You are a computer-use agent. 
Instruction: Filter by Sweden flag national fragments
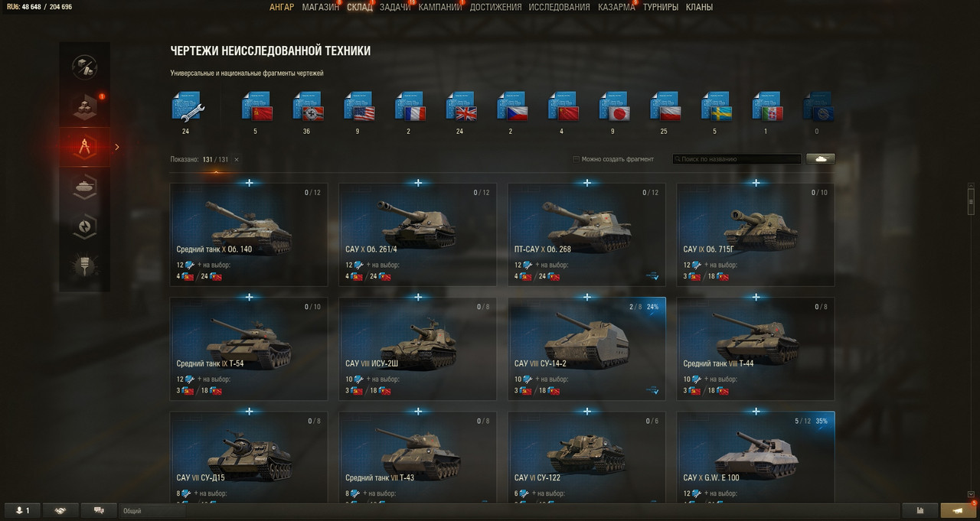click(x=716, y=106)
